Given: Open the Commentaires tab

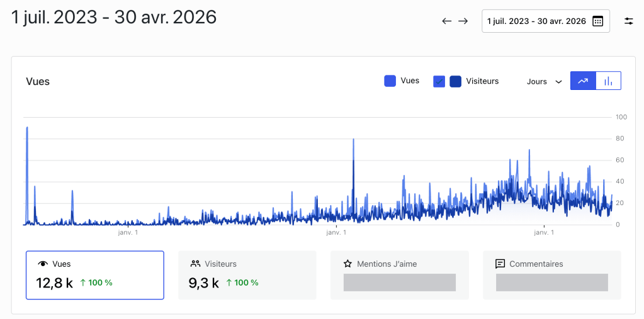Looking at the screenshot, I should tap(552, 275).
